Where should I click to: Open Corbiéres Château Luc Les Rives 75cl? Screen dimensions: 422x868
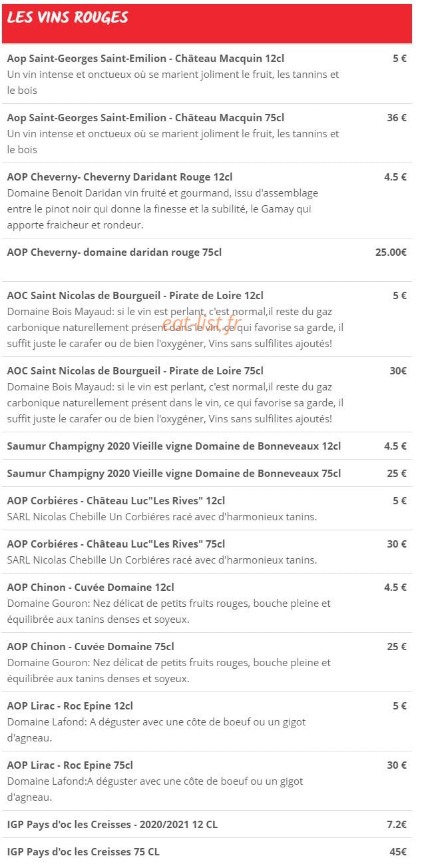coord(207,552)
